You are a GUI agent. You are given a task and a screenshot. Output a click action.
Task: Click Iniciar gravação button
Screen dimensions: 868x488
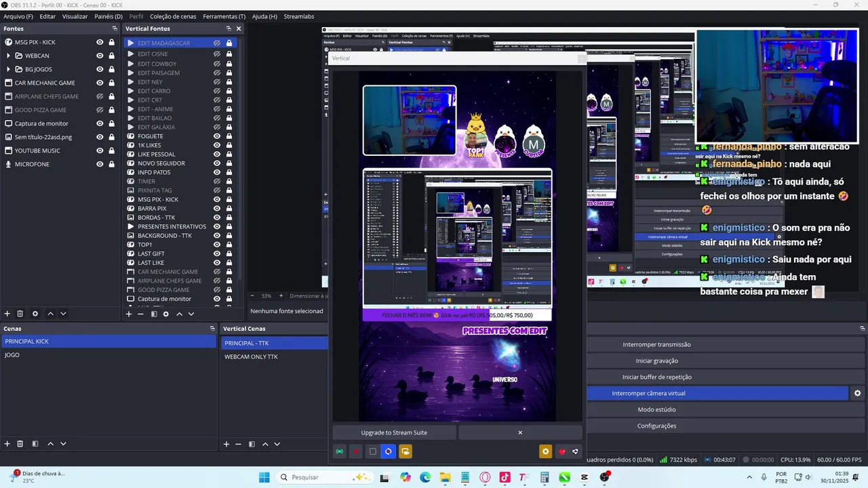click(x=656, y=361)
